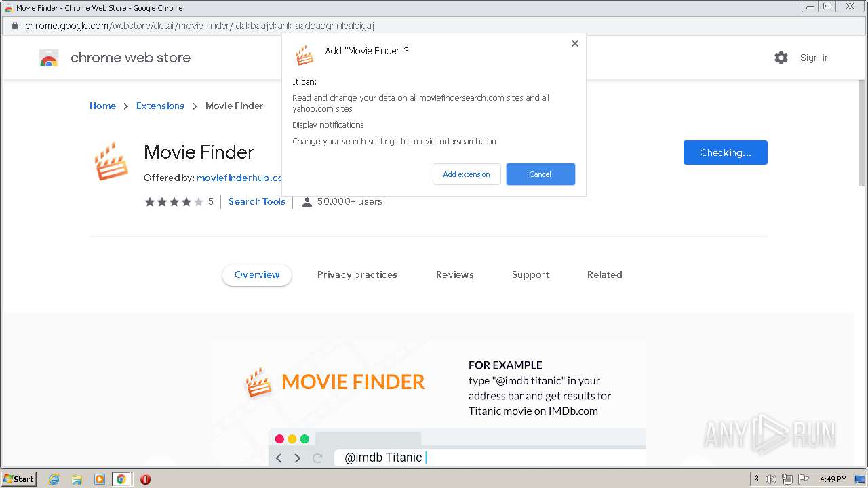Click the rating count 5
Viewport: 868px width, 488px height.
pos(211,201)
